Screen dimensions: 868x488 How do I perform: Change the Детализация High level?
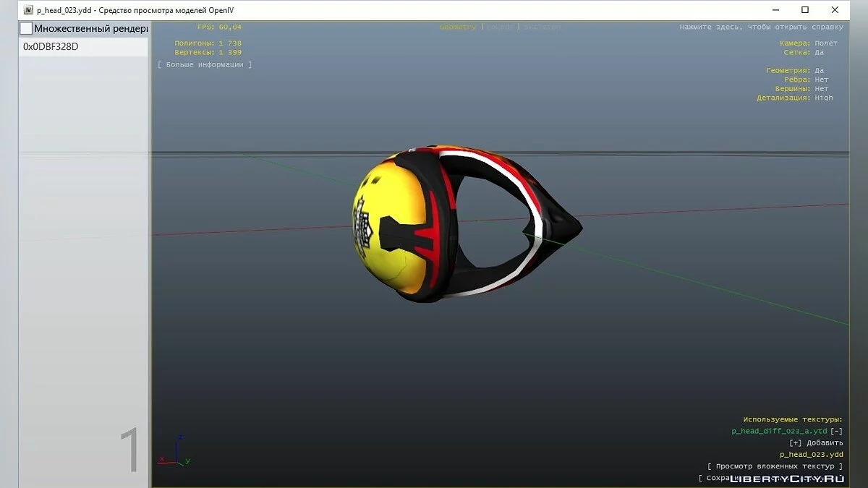[x=823, y=98]
